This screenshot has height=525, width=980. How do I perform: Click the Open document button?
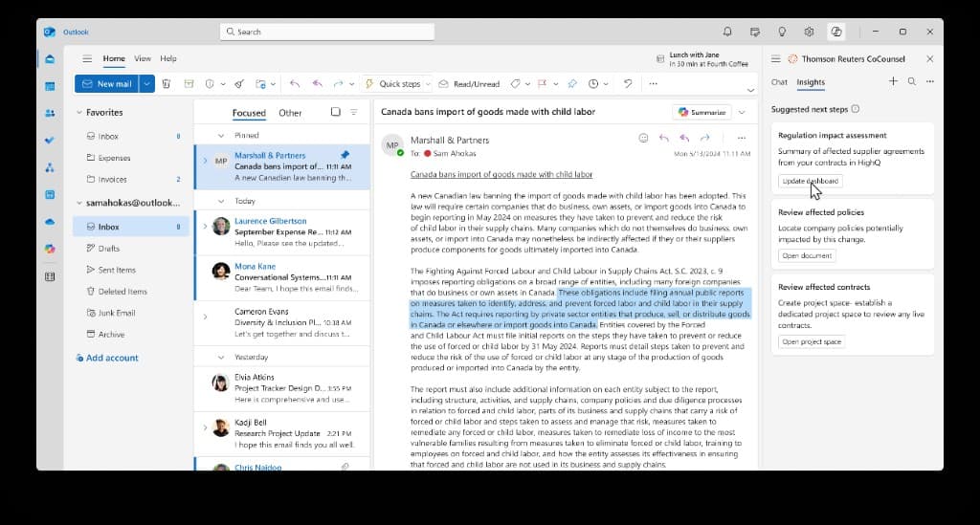[x=807, y=256]
